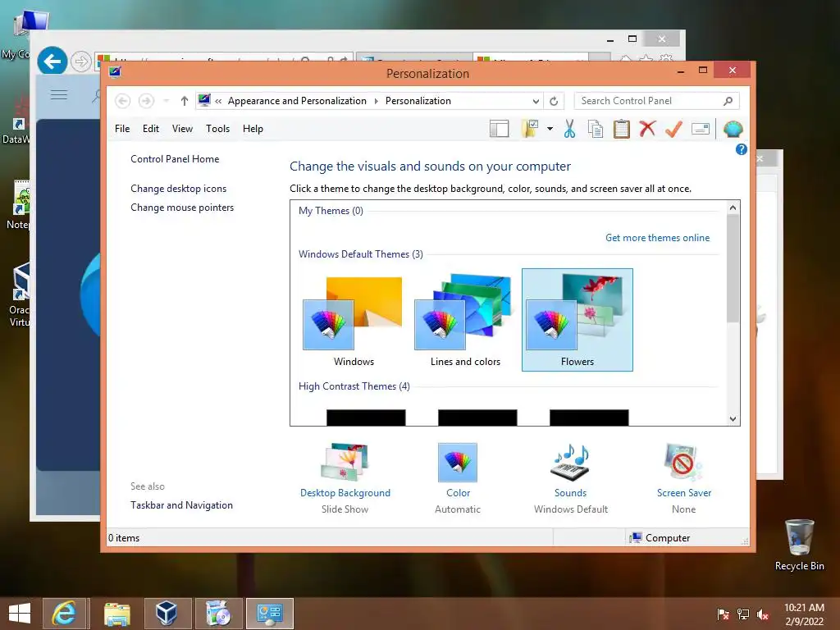This screenshot has height=630, width=840.
Task: Click the Copy toolbar icon
Action: tap(596, 129)
